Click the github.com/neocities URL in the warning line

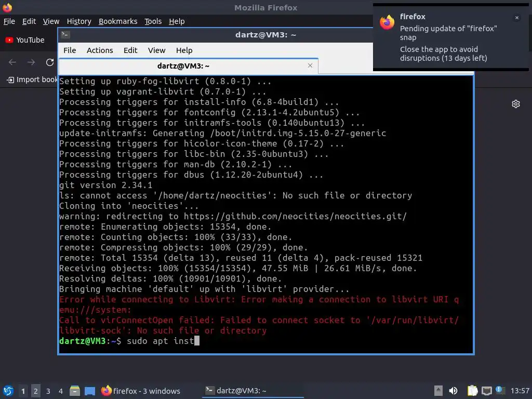click(x=295, y=217)
